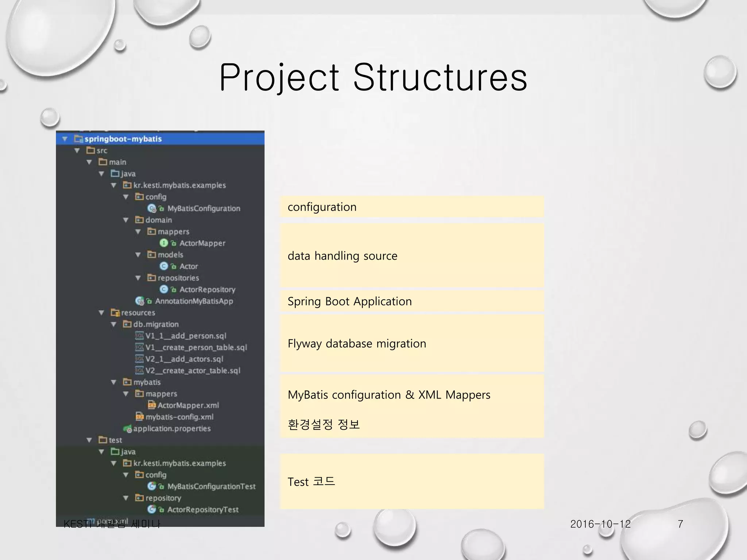
Task: Click the ActorRepository class icon
Action: point(164,289)
